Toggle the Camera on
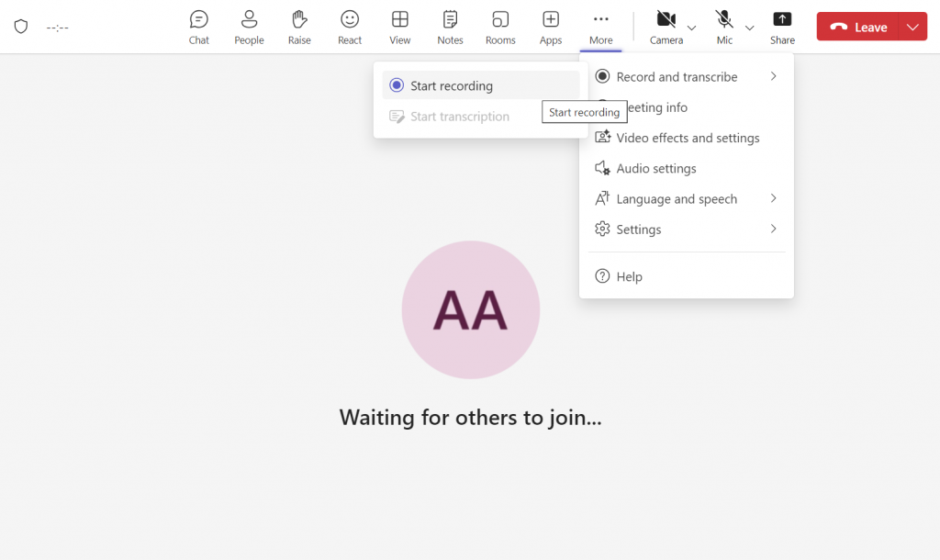 click(666, 27)
